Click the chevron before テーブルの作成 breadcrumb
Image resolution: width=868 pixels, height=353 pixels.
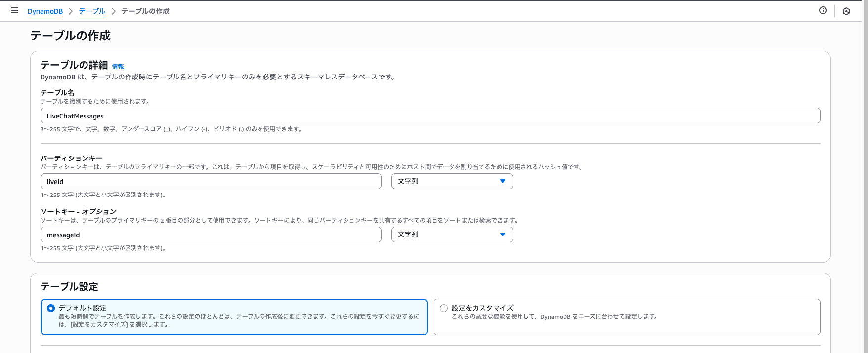(113, 11)
